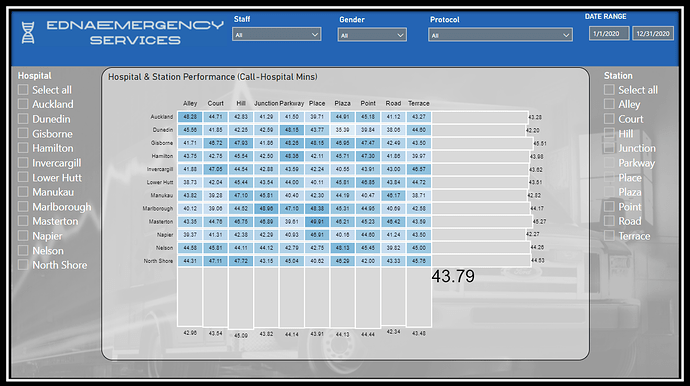
Task: Tick the Masterton hospital checkbox
Action: (23, 221)
